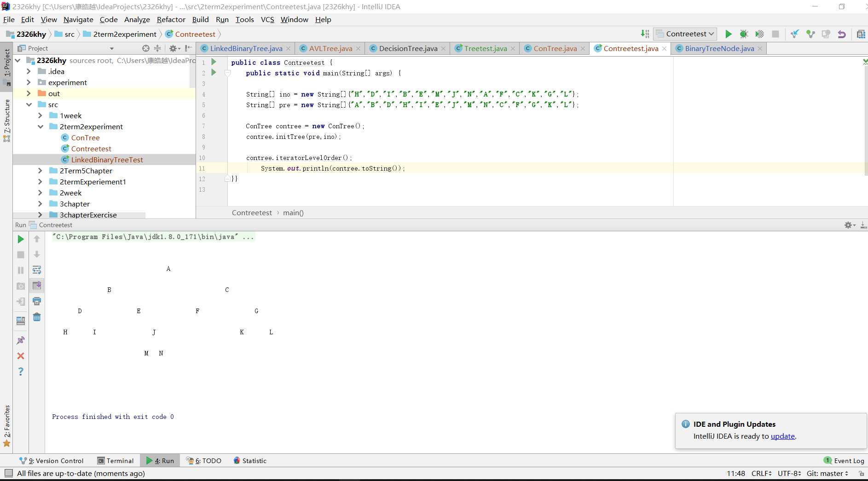This screenshot has height=481, width=868.
Task: Restore layout icon in Run panel
Action: [x=21, y=321]
